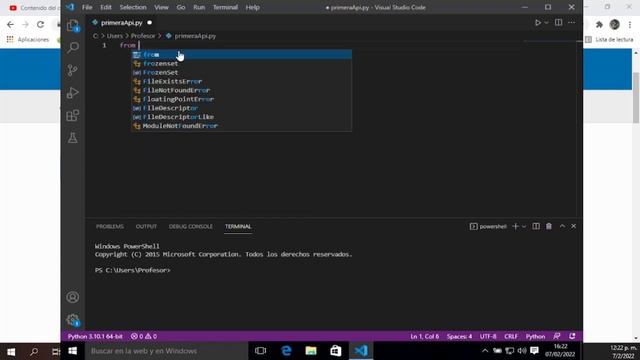The width and height of the screenshot is (640, 360).
Task: Open the File menu
Action: tap(87, 7)
